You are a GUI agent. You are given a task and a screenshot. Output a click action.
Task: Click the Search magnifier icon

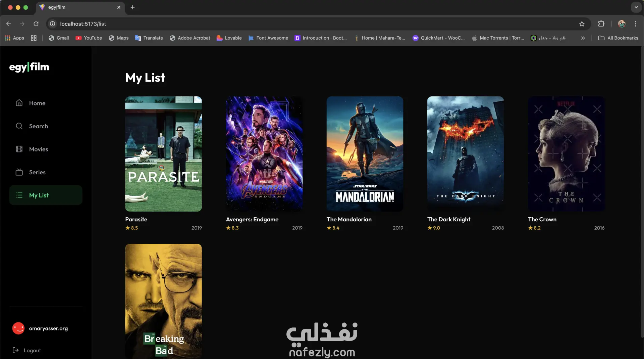19,126
